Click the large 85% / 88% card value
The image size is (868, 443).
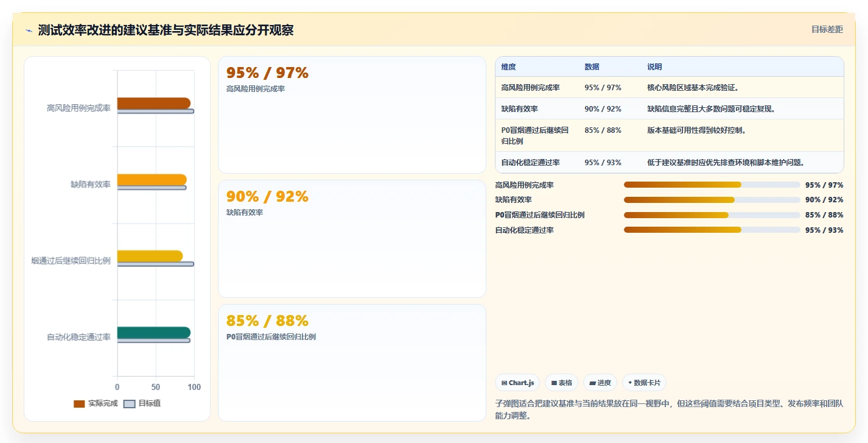tap(267, 321)
